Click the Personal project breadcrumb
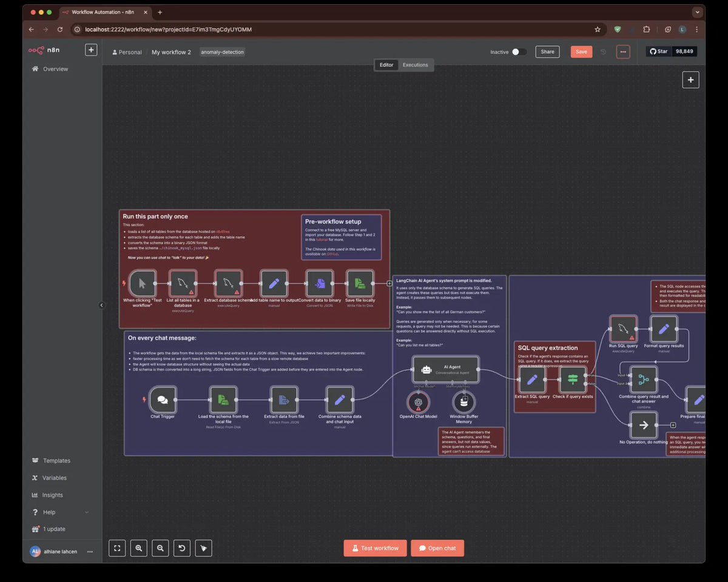 pyautogui.click(x=127, y=52)
